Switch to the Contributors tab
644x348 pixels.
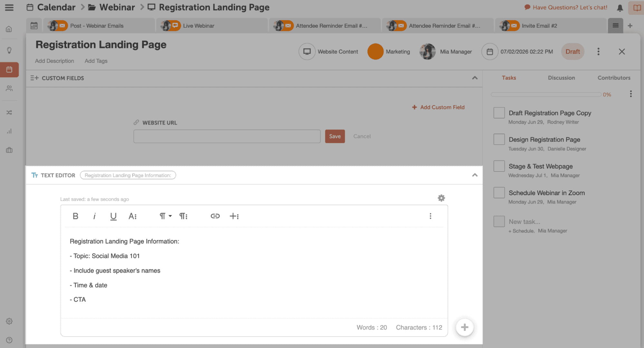click(614, 78)
